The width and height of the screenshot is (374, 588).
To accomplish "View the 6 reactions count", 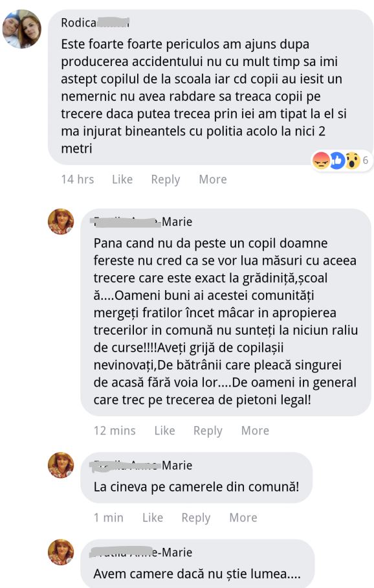I will coord(366,161).
